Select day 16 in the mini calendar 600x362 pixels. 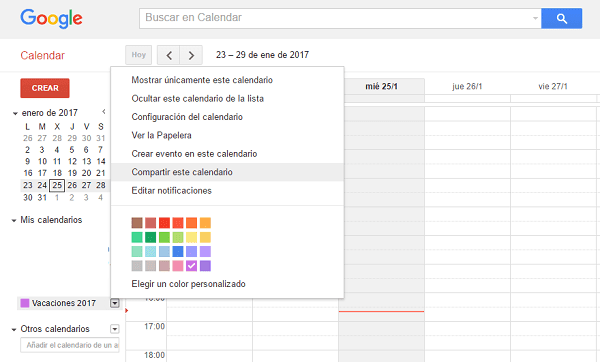click(x=28, y=173)
